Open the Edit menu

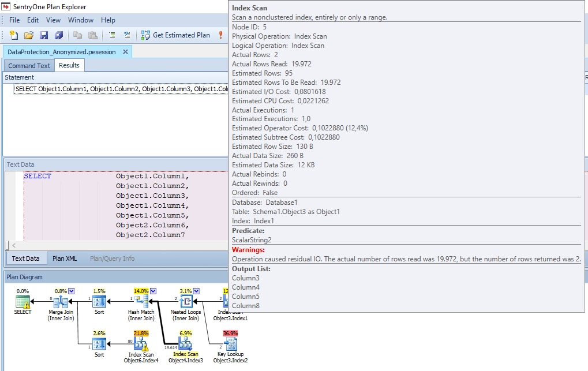click(33, 20)
